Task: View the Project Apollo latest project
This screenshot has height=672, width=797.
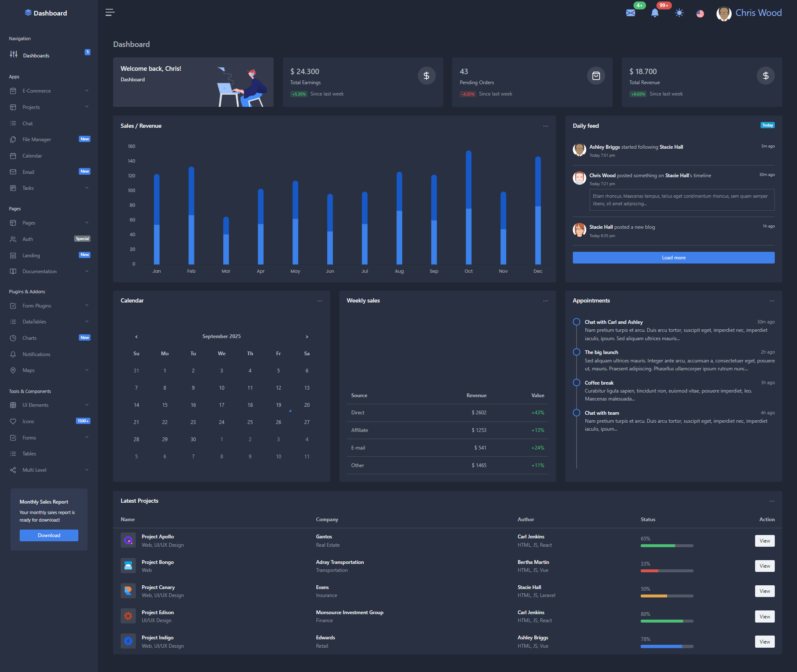Action: pos(764,540)
